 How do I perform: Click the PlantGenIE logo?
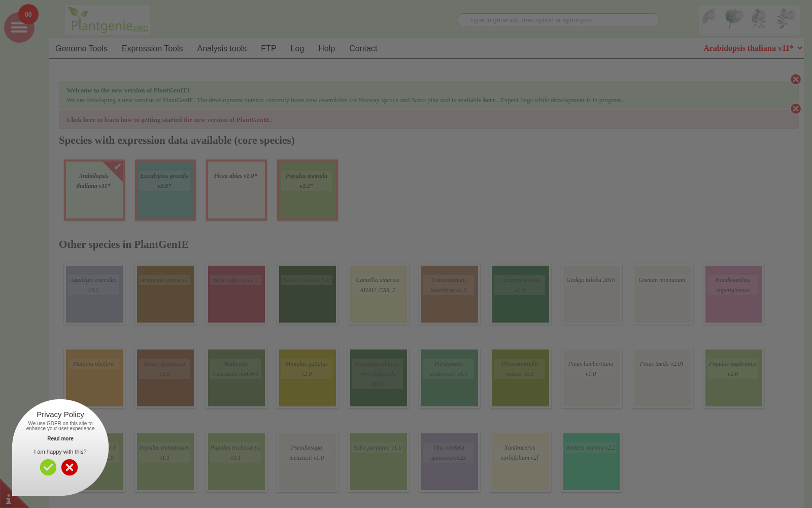108,20
